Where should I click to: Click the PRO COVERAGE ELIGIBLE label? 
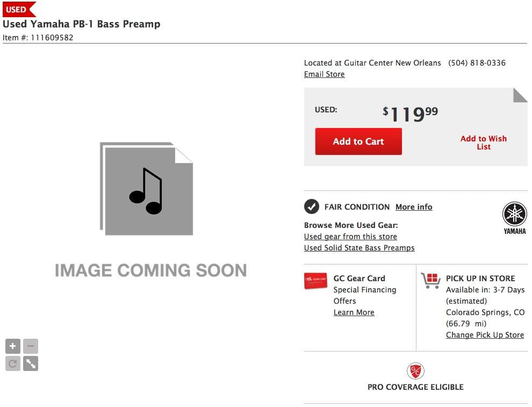click(415, 387)
